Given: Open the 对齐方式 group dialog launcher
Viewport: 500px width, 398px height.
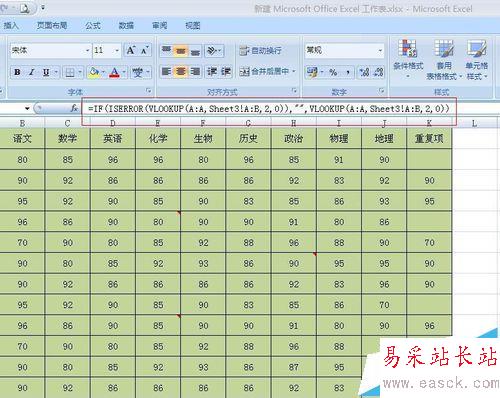Looking at the screenshot, I should (294, 91).
